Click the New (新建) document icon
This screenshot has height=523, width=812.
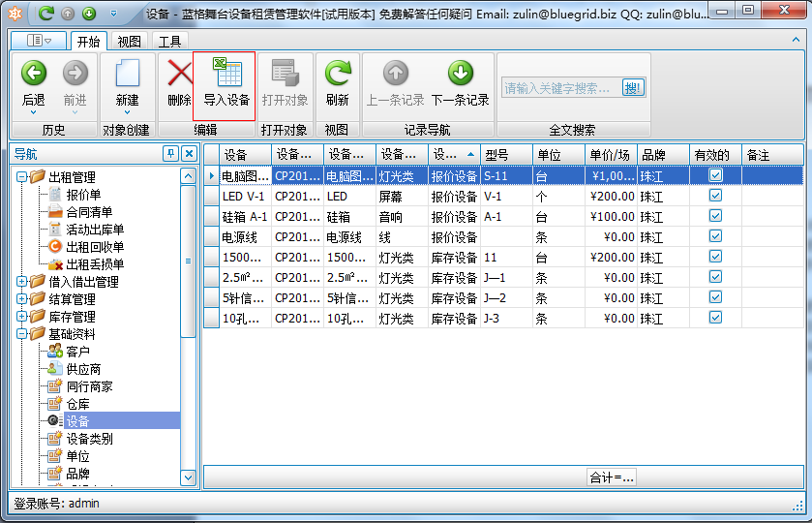(x=127, y=74)
